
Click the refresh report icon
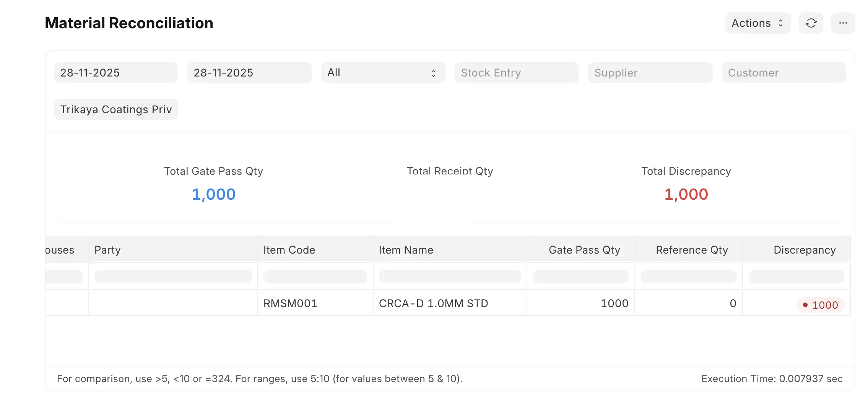pos(811,23)
